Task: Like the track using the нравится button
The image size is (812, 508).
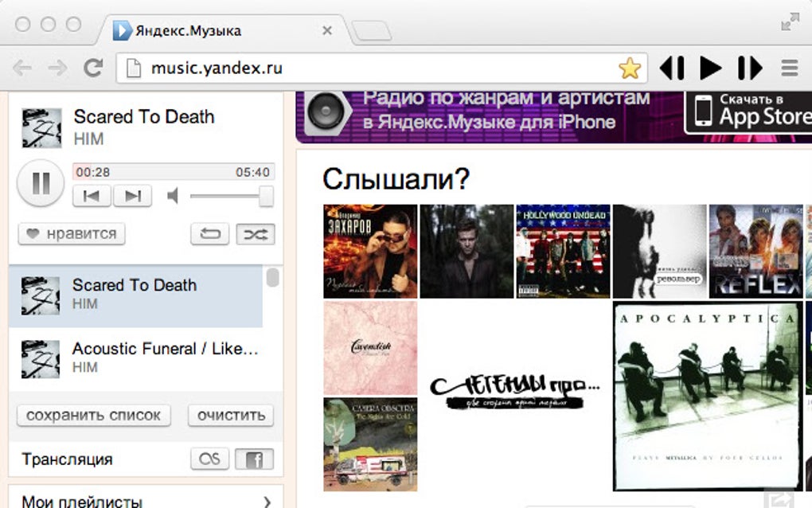Action: [71, 234]
